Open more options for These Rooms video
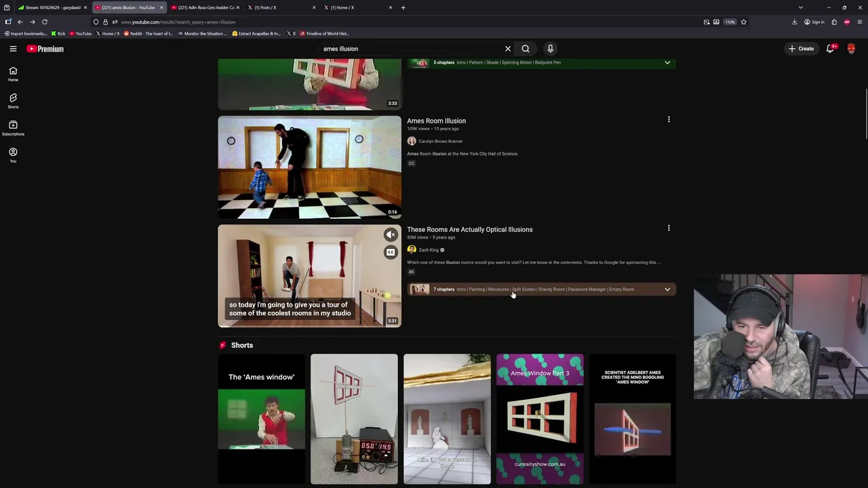 click(669, 228)
